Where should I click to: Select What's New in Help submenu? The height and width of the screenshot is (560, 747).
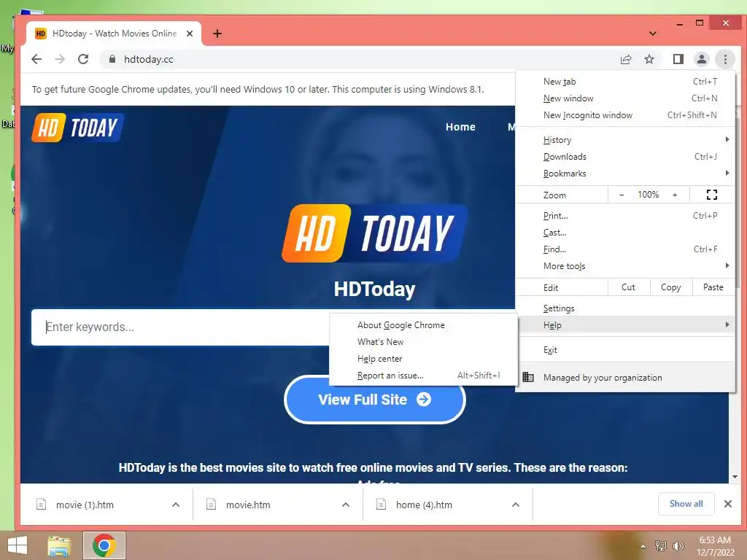pos(423,341)
